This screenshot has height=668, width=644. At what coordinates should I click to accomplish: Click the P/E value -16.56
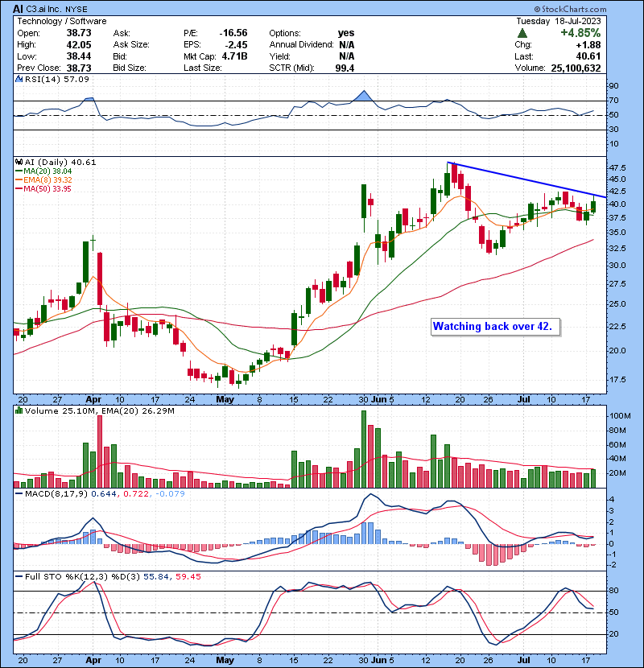(233, 33)
